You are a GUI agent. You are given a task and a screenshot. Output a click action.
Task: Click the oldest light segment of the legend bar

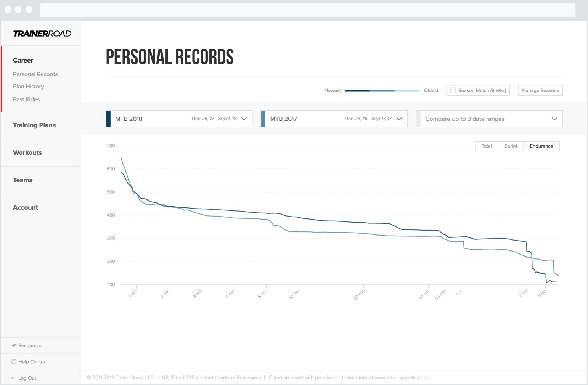click(407, 91)
